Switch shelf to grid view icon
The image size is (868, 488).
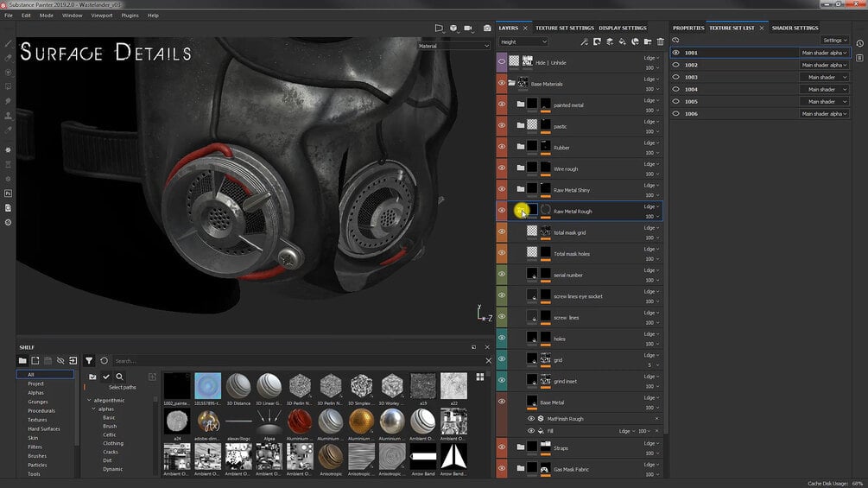(x=480, y=377)
